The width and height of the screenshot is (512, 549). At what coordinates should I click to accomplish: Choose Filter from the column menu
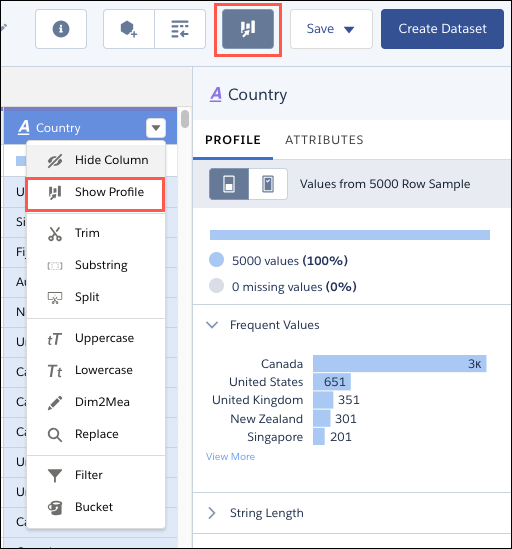[96, 475]
